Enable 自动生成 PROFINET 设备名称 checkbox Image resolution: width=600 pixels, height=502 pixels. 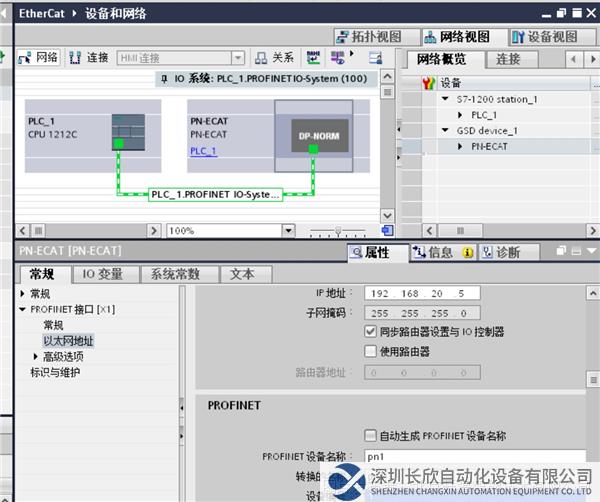click(x=371, y=436)
